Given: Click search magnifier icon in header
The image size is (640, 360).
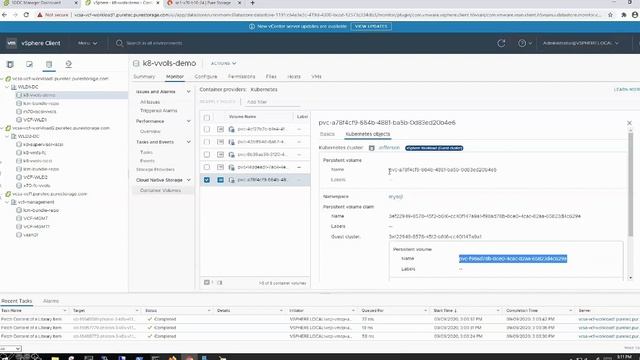Looking at the screenshot, I should point(119,43).
